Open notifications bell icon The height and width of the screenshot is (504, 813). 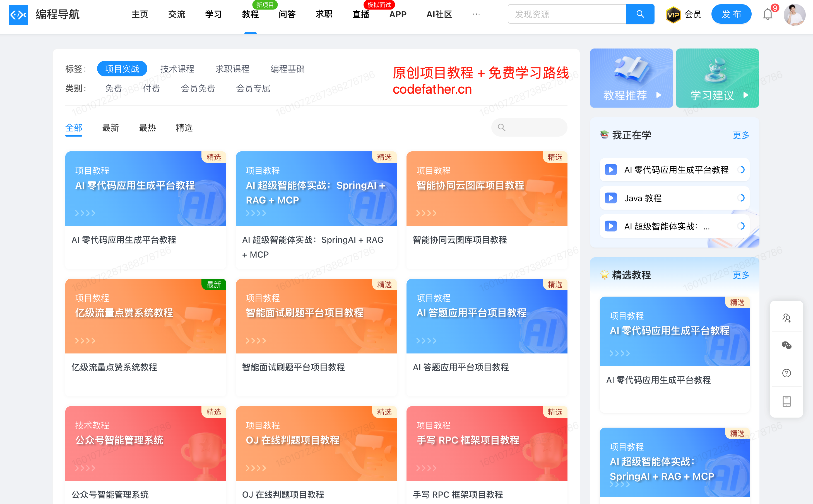click(767, 14)
